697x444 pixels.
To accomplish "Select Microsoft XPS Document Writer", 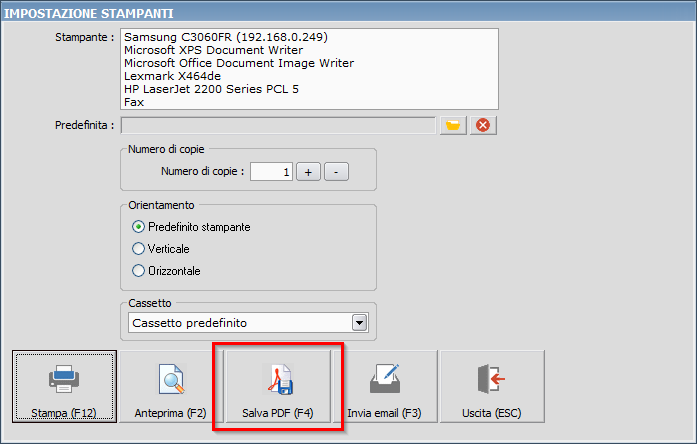I will point(309,50).
